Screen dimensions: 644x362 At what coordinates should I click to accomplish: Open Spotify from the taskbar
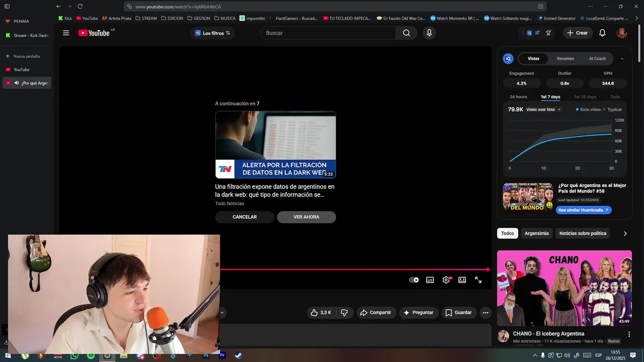click(x=91, y=355)
